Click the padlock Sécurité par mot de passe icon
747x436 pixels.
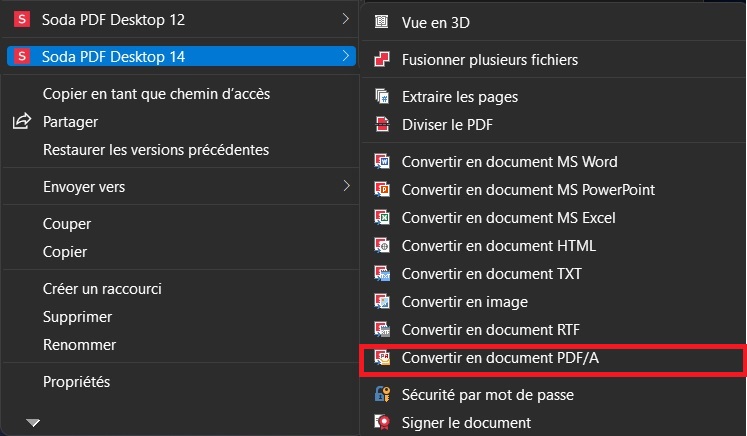[382, 395]
